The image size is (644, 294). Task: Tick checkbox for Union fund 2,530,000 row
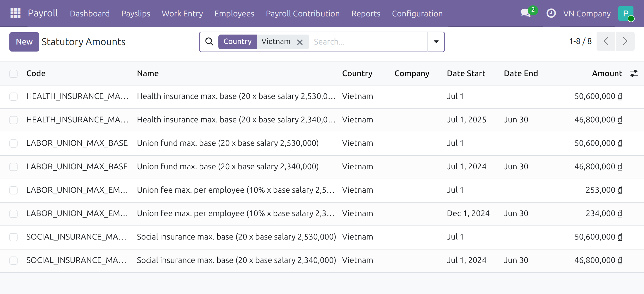tap(13, 143)
